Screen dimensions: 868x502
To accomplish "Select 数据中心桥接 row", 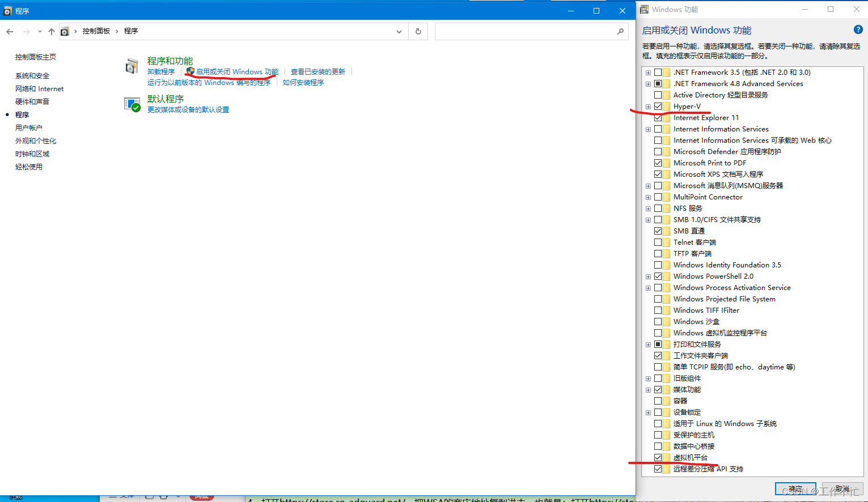I will [693, 446].
